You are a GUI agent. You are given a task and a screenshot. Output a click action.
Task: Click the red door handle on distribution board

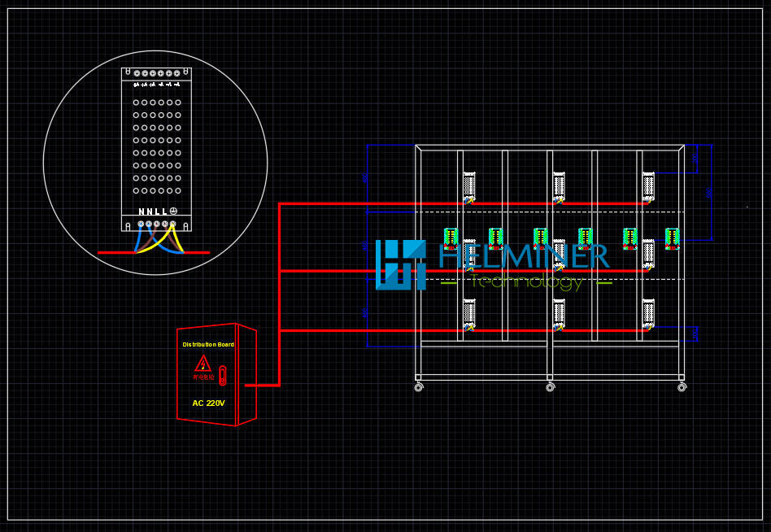click(222, 375)
